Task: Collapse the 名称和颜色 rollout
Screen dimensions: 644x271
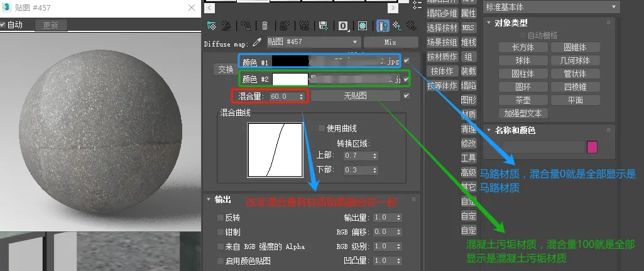Action: coord(489,130)
